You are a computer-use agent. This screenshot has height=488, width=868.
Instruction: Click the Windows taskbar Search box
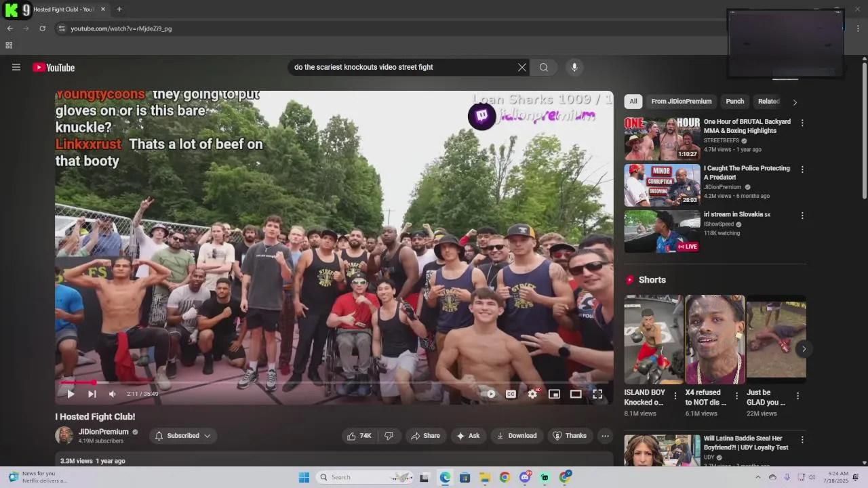(364, 477)
